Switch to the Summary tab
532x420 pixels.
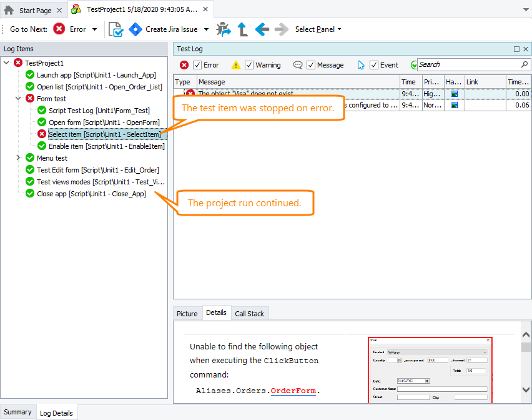17,412
